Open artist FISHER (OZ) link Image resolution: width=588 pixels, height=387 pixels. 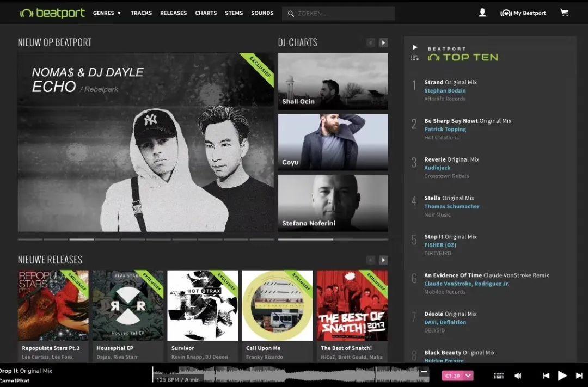tap(440, 245)
